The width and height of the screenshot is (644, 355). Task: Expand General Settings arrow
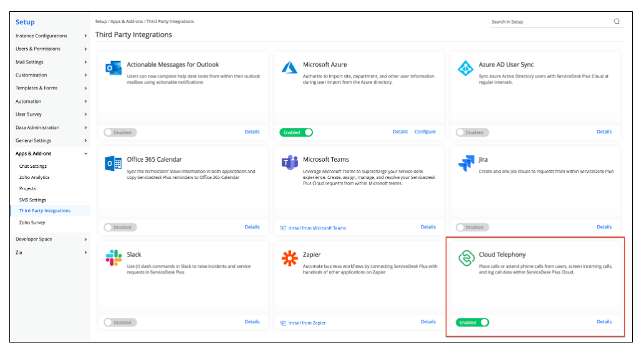[x=85, y=140]
